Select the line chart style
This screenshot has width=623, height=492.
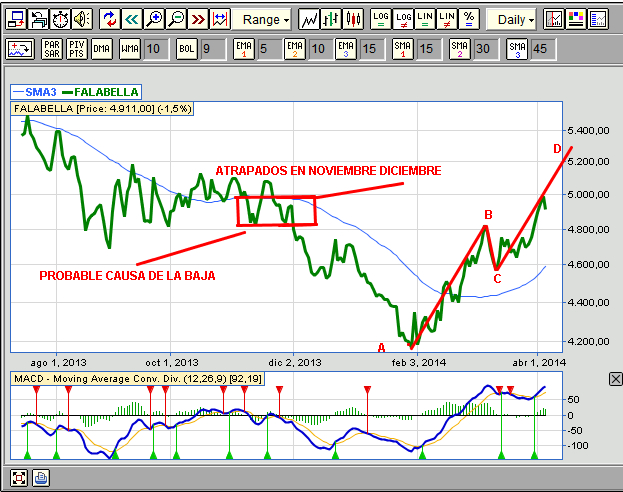click(309, 19)
